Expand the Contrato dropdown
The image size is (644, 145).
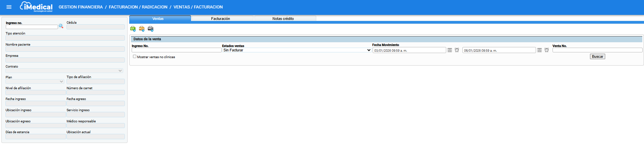pyautogui.click(x=64, y=71)
